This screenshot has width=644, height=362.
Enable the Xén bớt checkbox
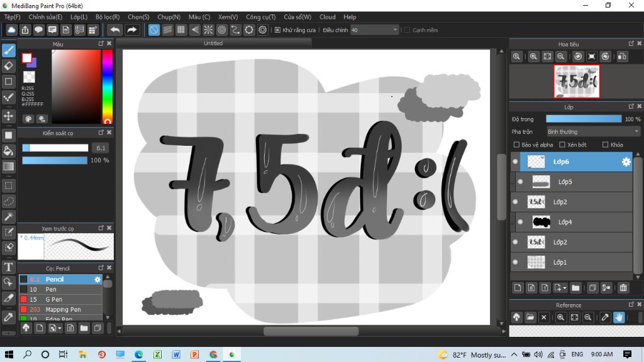(x=562, y=145)
